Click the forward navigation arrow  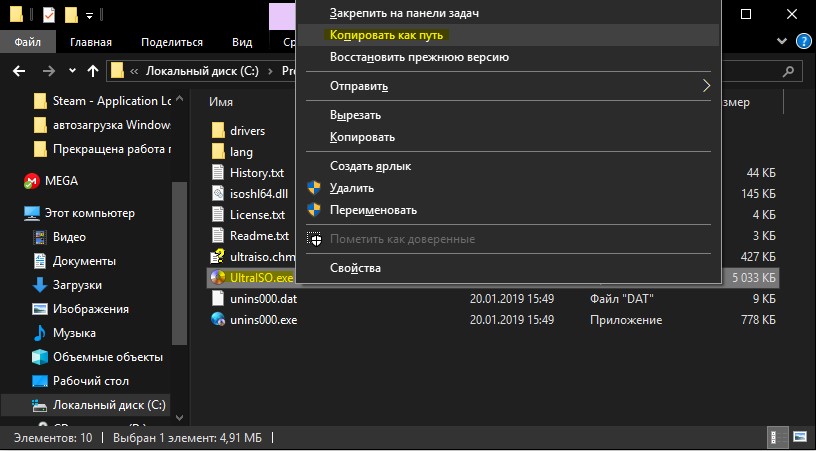48,71
